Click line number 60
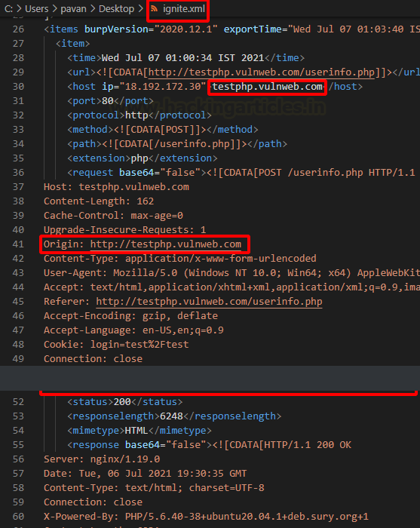The image size is (420, 528). (x=19, y=516)
